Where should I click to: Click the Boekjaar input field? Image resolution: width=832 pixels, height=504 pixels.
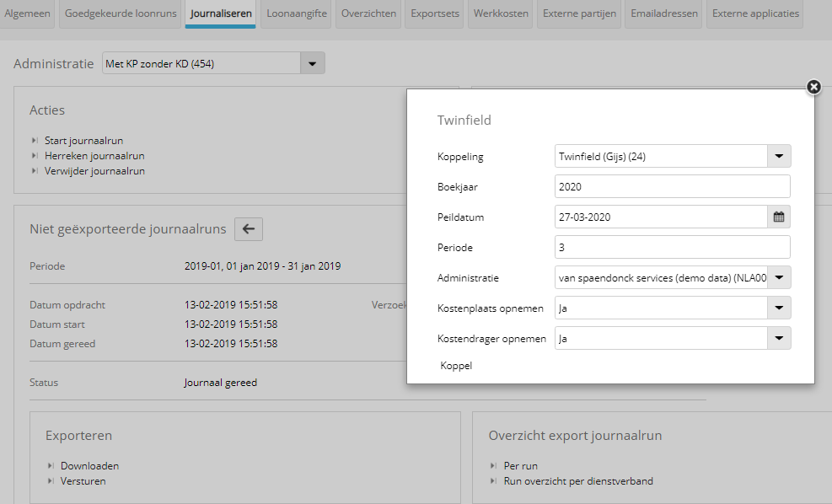tap(673, 187)
